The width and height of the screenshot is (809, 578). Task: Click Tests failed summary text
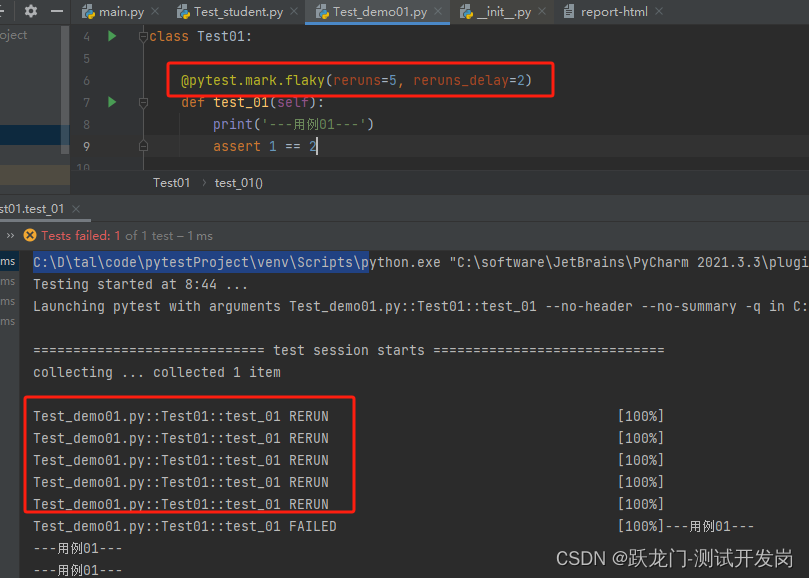coord(127,236)
